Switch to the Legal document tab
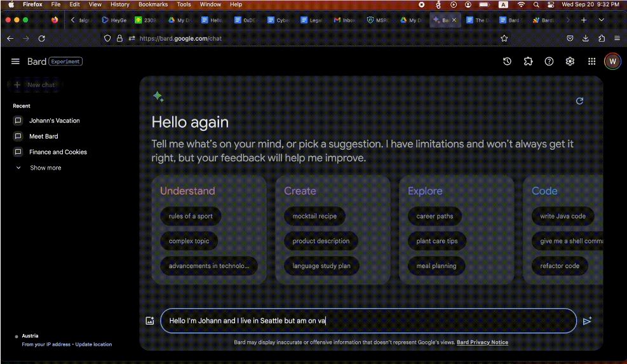The height and width of the screenshot is (364, 627). click(311, 20)
